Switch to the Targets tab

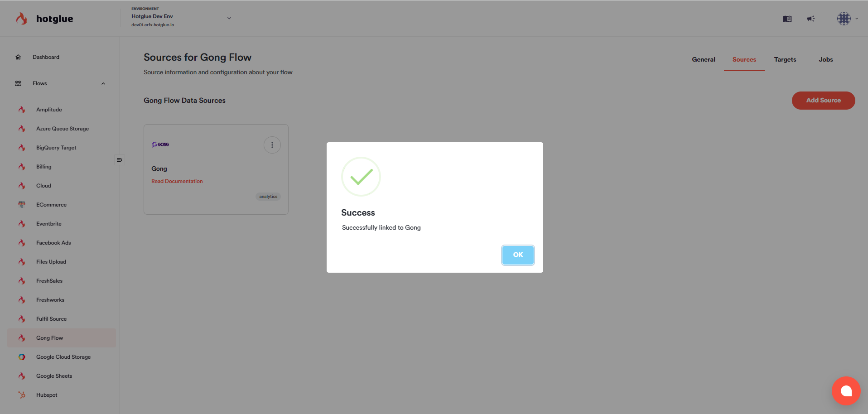(785, 59)
